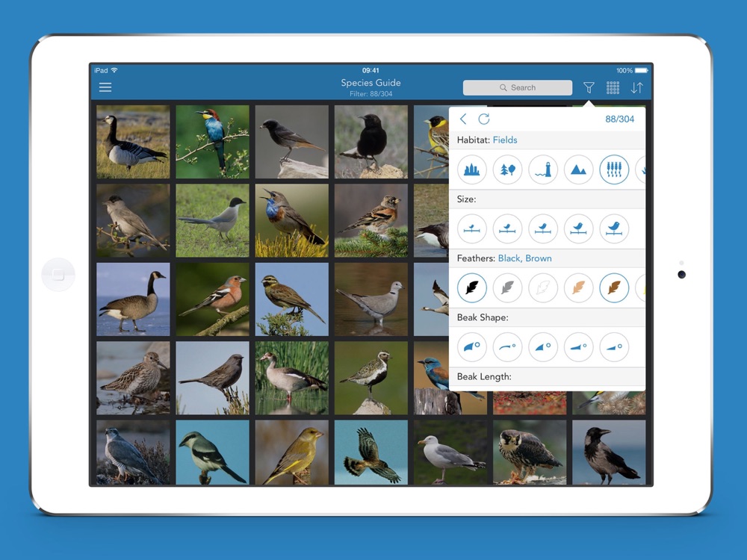This screenshot has height=560, width=747.
Task: Open the hooded crow photo
Action: [609, 452]
